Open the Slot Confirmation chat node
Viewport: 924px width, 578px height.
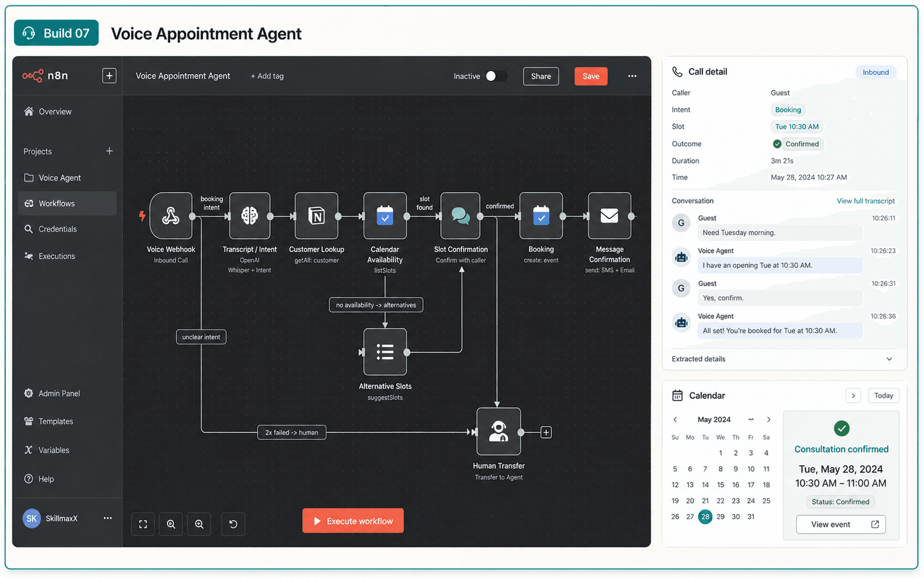(460, 216)
